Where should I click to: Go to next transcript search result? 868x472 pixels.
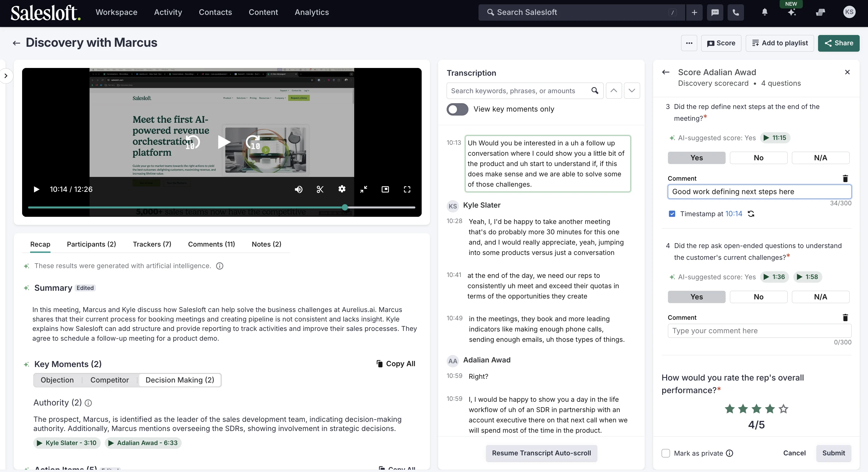[x=632, y=91]
